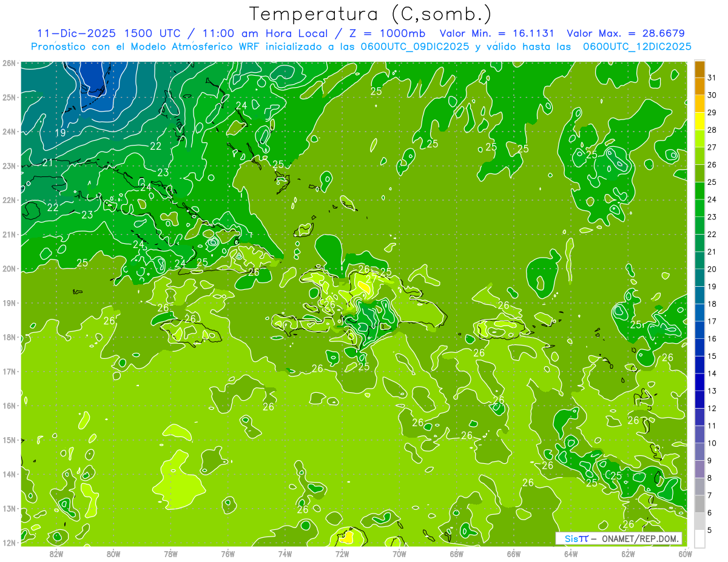The width and height of the screenshot is (728, 562).
Task: Click the white swatch at scale bottom
Action: click(x=699, y=538)
